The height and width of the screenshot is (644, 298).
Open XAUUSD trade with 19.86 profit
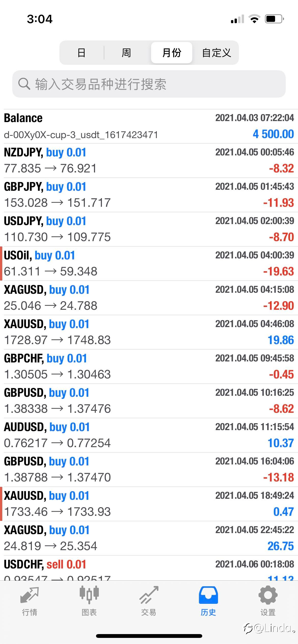tap(149, 332)
